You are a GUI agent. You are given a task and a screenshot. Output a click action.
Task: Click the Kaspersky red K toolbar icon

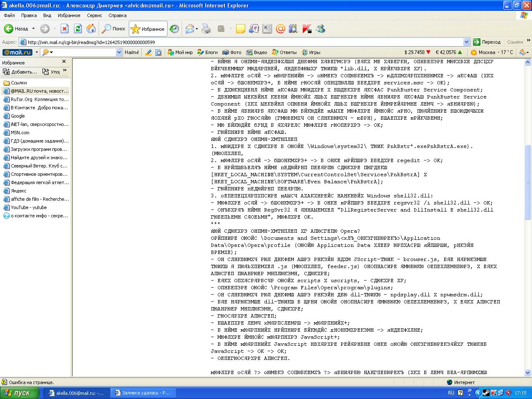coord(307,29)
